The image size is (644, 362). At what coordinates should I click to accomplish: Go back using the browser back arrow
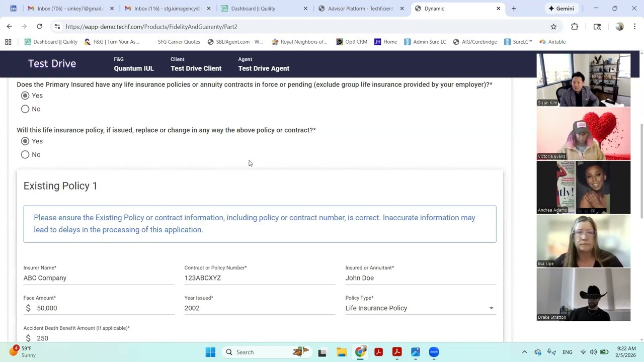(x=9, y=26)
